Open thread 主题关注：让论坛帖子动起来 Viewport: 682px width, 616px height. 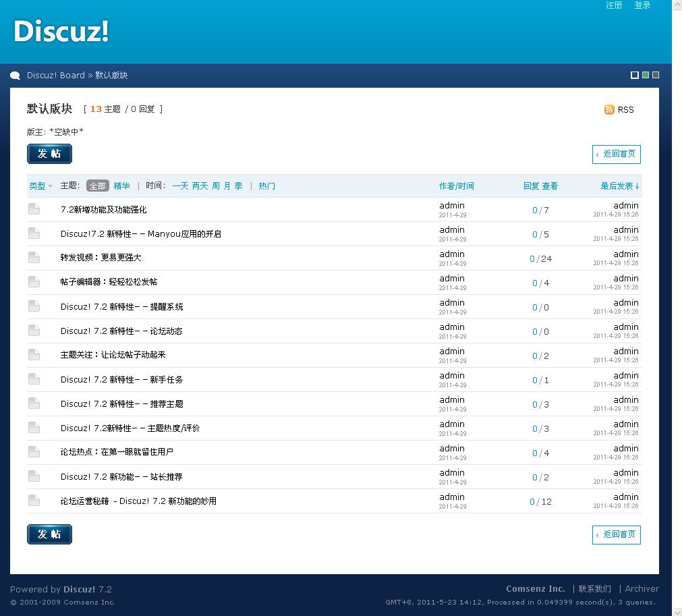click(113, 354)
